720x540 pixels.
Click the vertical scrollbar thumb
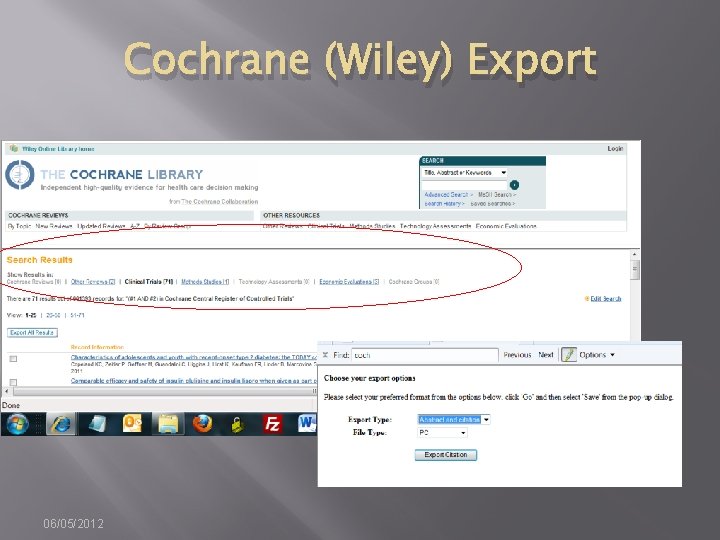[635, 269]
